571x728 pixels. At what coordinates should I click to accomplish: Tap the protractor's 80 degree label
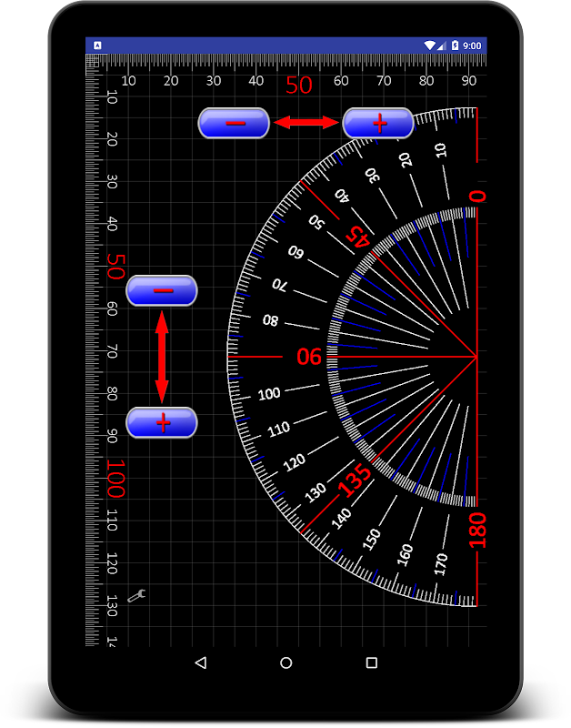click(x=270, y=320)
